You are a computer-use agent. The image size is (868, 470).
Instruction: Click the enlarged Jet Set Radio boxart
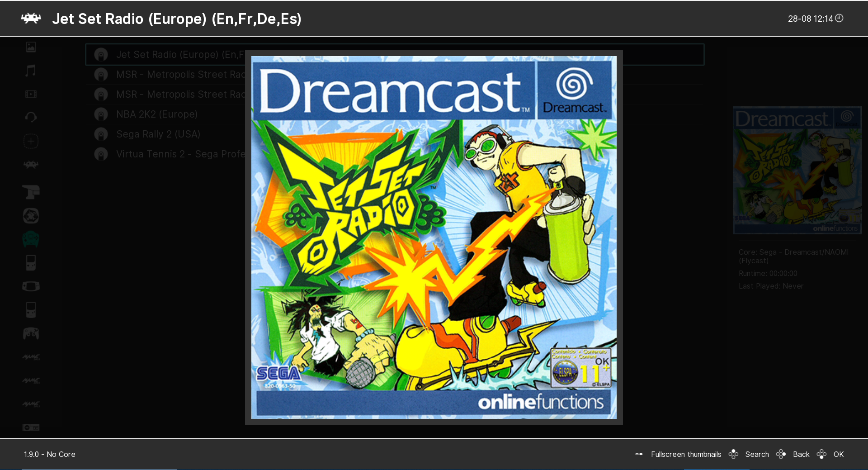tap(434, 237)
